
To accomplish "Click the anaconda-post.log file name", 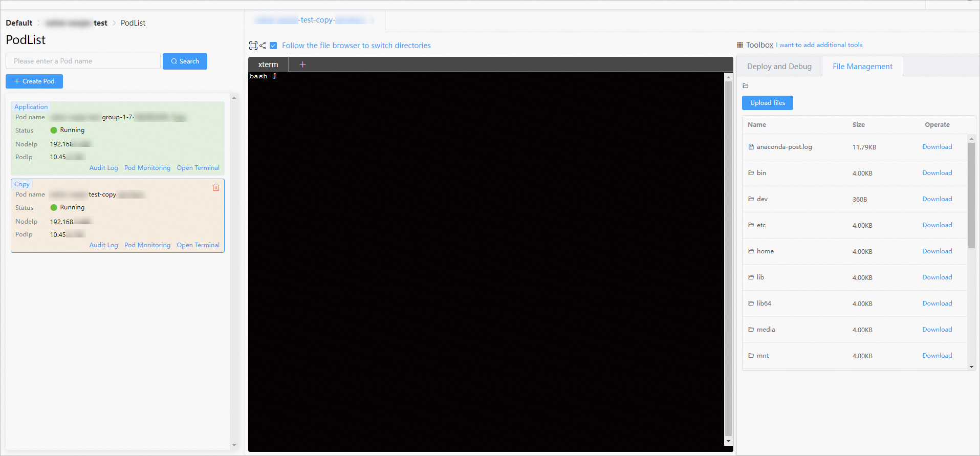I will tap(784, 147).
